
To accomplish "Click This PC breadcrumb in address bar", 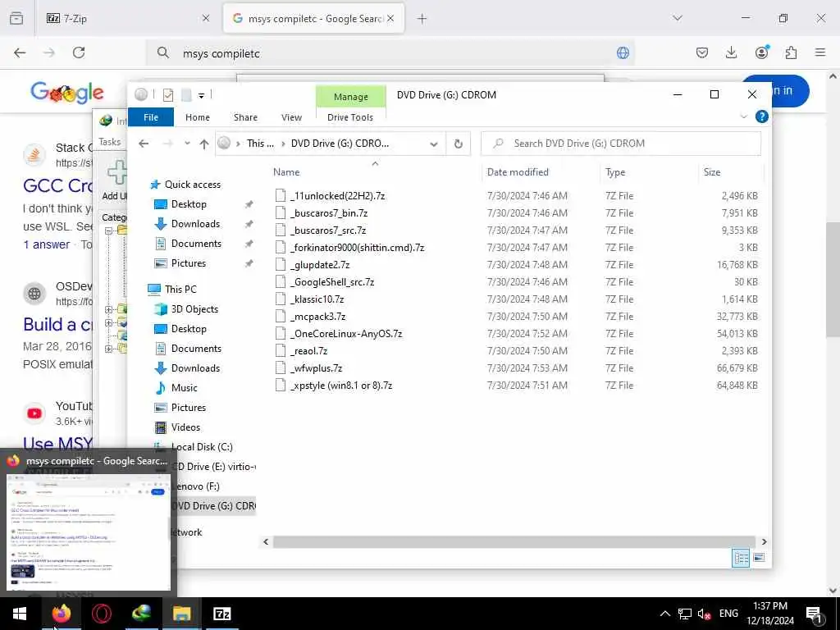I will [x=260, y=144].
